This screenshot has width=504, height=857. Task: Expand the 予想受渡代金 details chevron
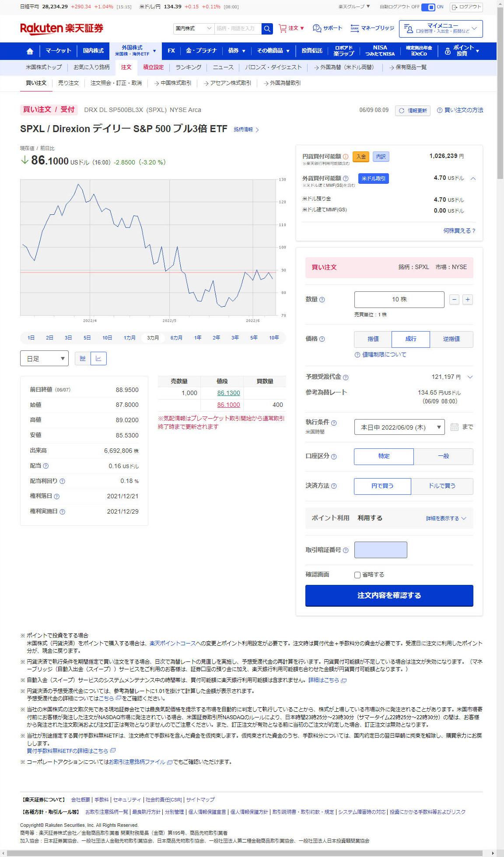point(470,377)
